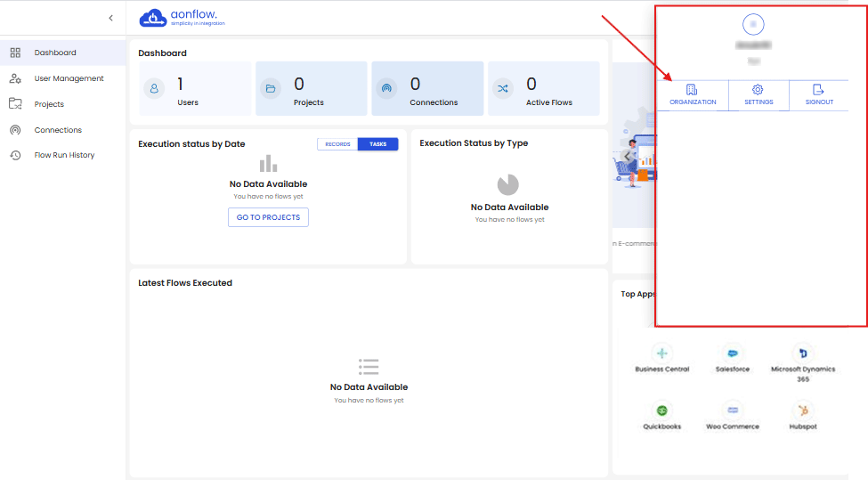This screenshot has width=868, height=480.
Task: Click the Projects folder icon in sidebar
Action: (15, 104)
